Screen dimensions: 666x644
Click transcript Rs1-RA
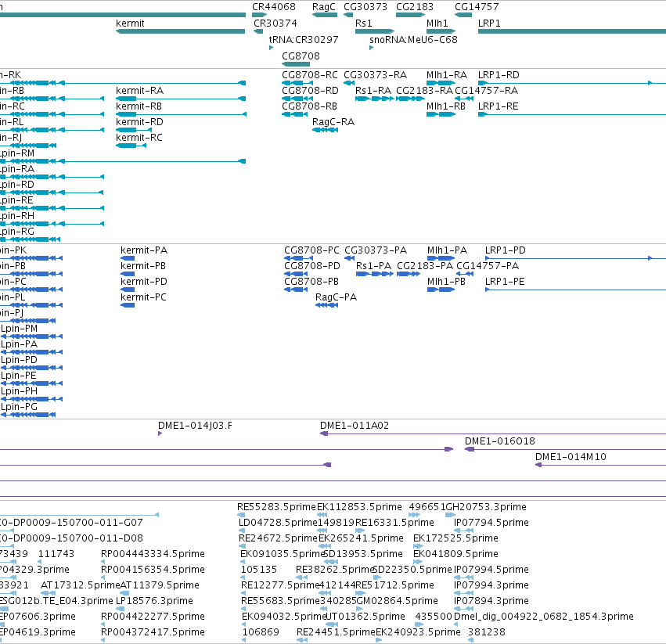click(373, 91)
